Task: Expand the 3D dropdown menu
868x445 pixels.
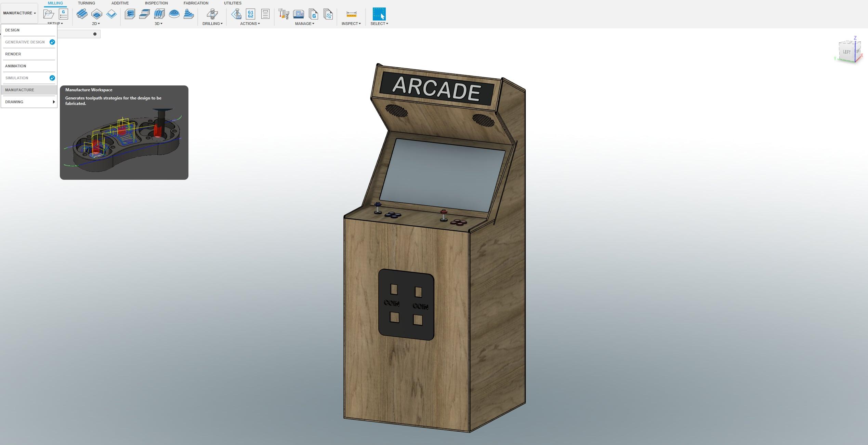Action: [159, 24]
